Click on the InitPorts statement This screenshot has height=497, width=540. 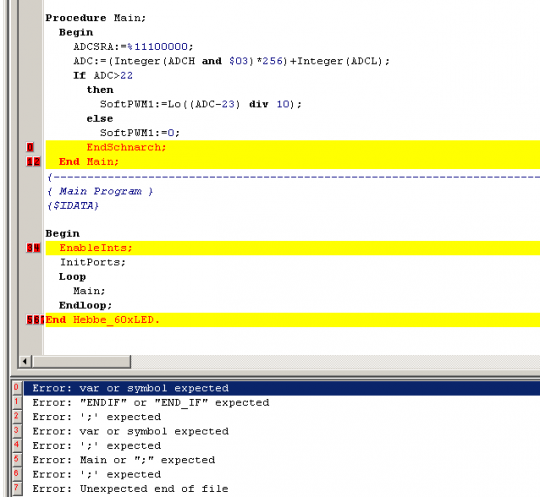[93, 262]
